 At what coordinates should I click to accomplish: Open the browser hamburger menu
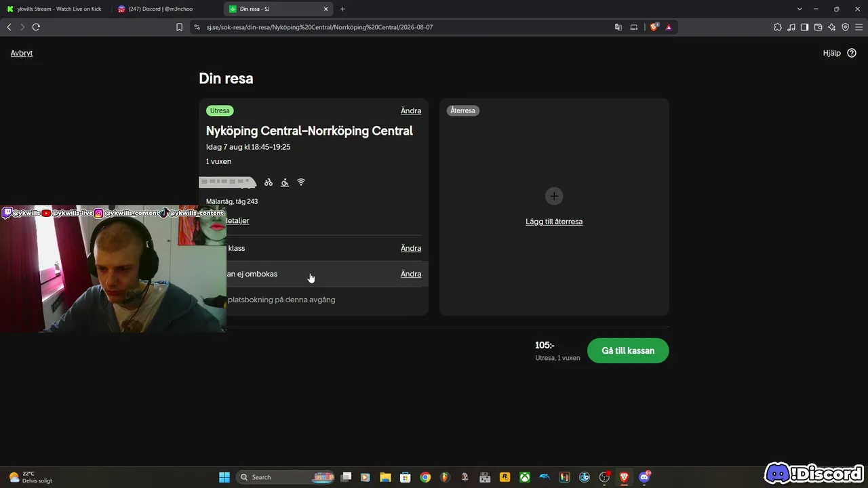pyautogui.click(x=859, y=27)
